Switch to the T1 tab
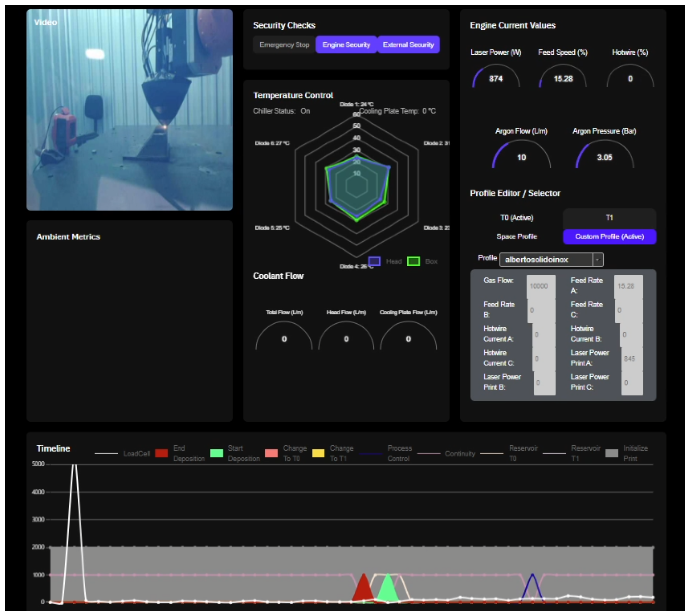The height and width of the screenshot is (616, 690). [x=609, y=218]
